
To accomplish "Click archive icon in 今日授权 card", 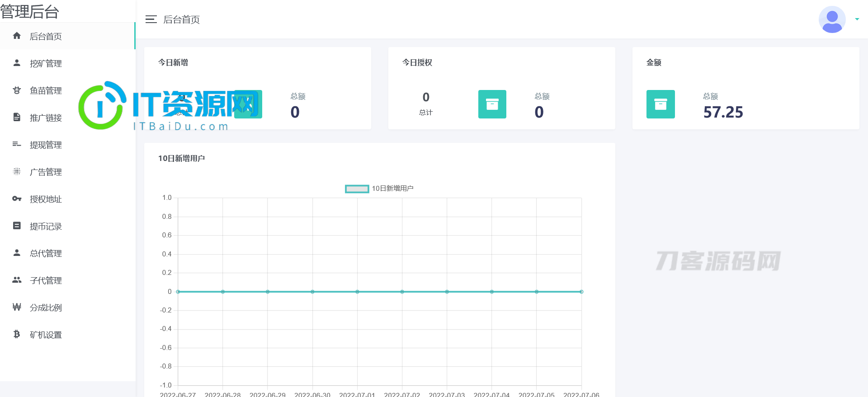I will pos(492,104).
